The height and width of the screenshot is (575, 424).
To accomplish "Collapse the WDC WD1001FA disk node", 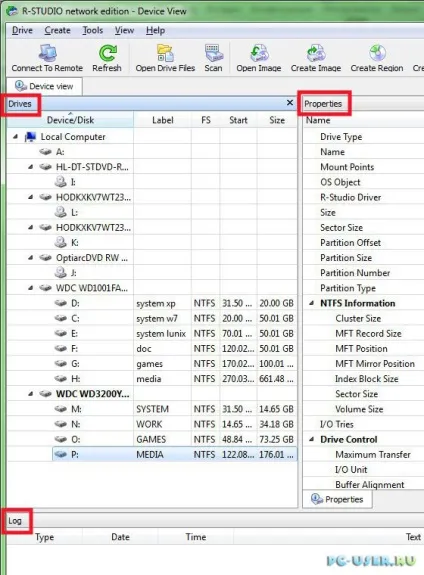I will point(31,288).
